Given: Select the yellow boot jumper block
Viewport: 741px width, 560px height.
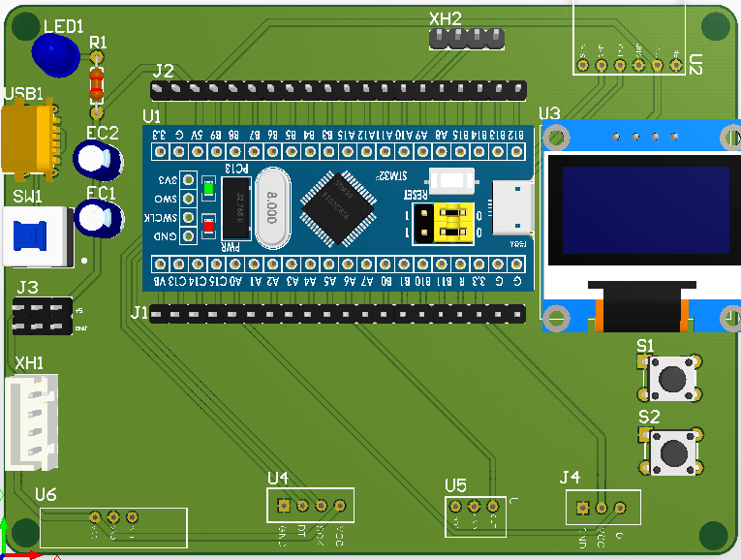Looking at the screenshot, I should pos(453,223).
